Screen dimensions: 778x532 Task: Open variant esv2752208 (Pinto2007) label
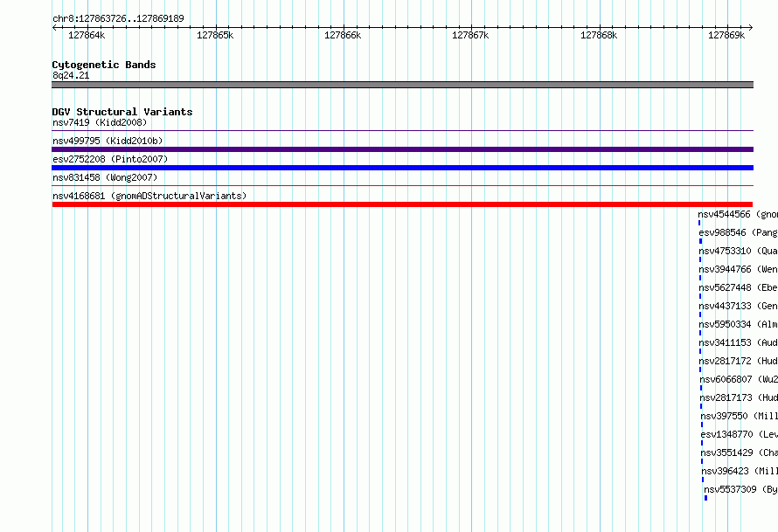point(110,159)
